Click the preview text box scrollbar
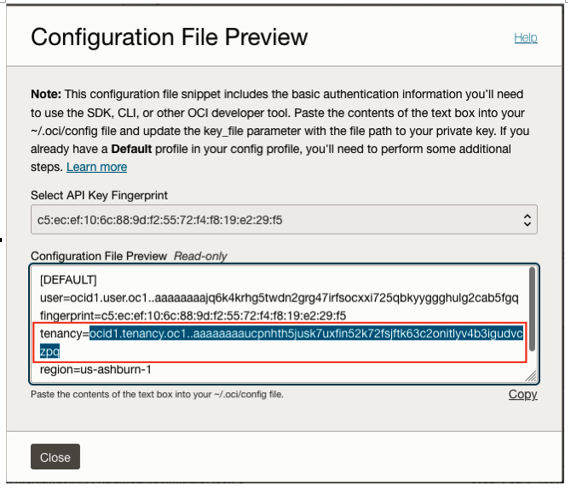Screen dimensions: 568x488 coord(532,309)
